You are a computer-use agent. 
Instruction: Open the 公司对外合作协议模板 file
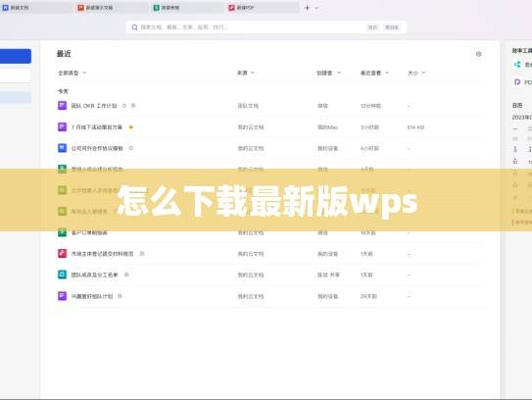[x=97, y=148]
